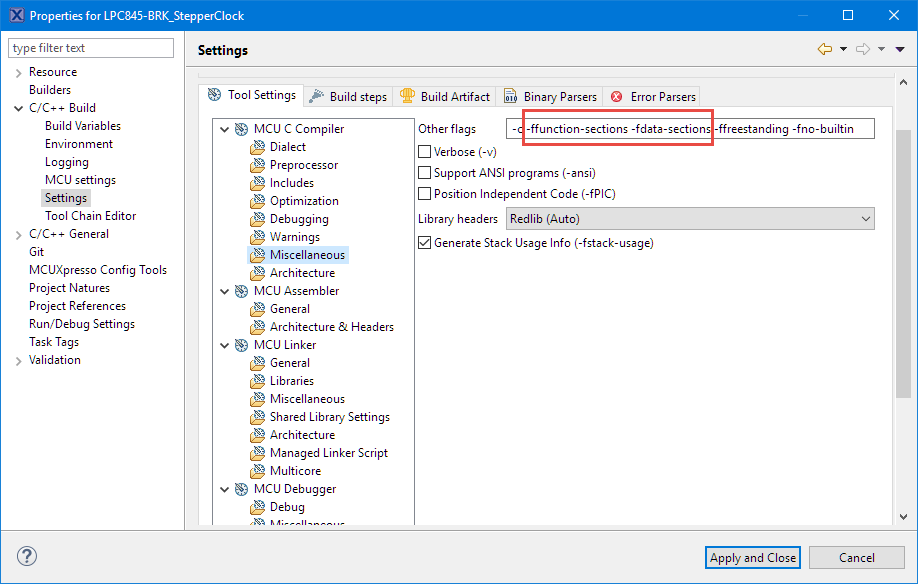Uncheck Generate Stack Usage Info
This screenshot has height=584, width=918.
point(424,242)
